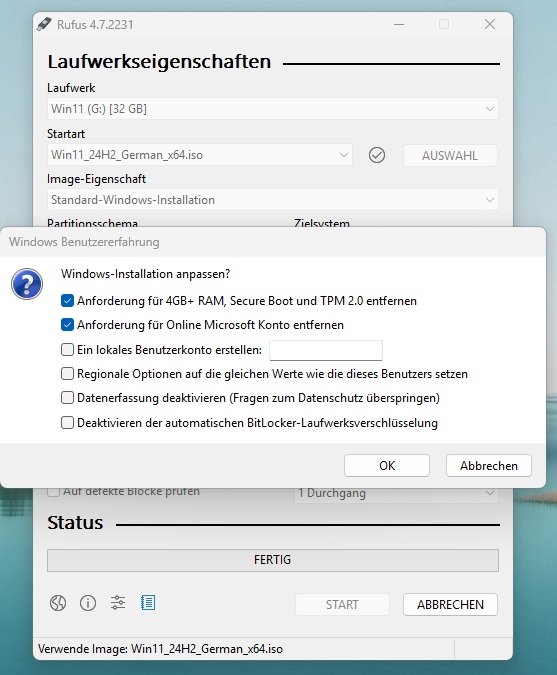The image size is (557, 675).
Task: Show the Rufus log icon
Action: tap(148, 603)
